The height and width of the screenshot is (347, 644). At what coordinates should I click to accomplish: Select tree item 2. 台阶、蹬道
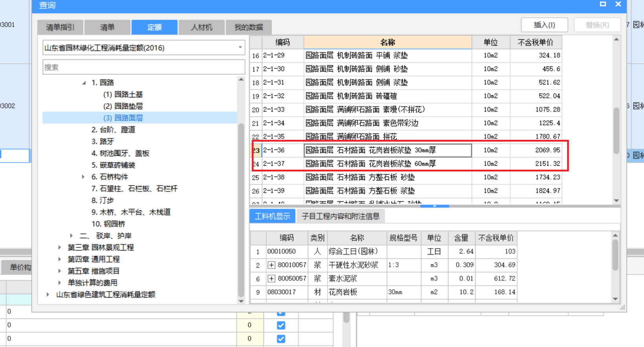click(x=113, y=130)
